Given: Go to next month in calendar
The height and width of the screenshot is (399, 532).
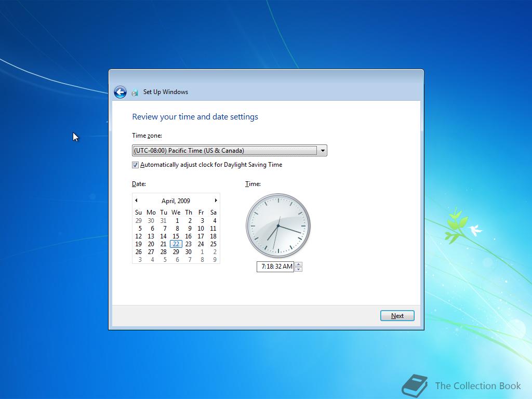Looking at the screenshot, I should 216,201.
